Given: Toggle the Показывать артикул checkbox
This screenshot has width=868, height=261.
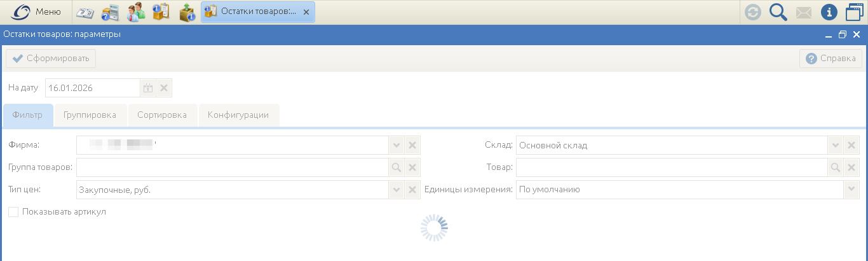Looking at the screenshot, I should point(13,212).
